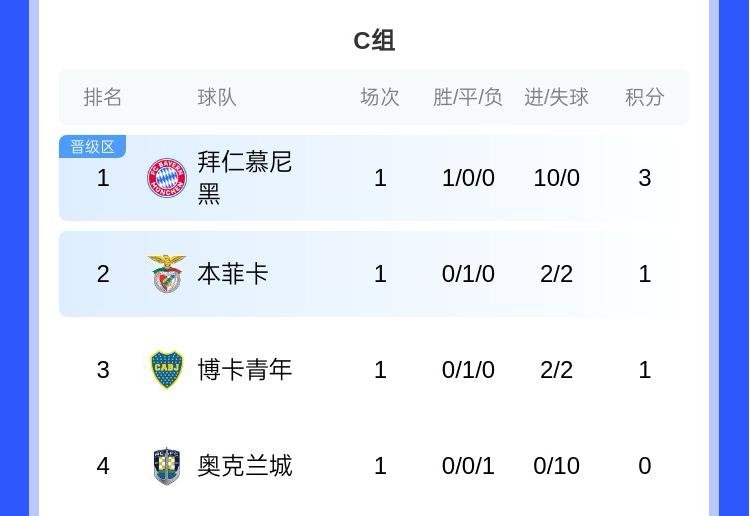Click the C组 group title

point(375,41)
